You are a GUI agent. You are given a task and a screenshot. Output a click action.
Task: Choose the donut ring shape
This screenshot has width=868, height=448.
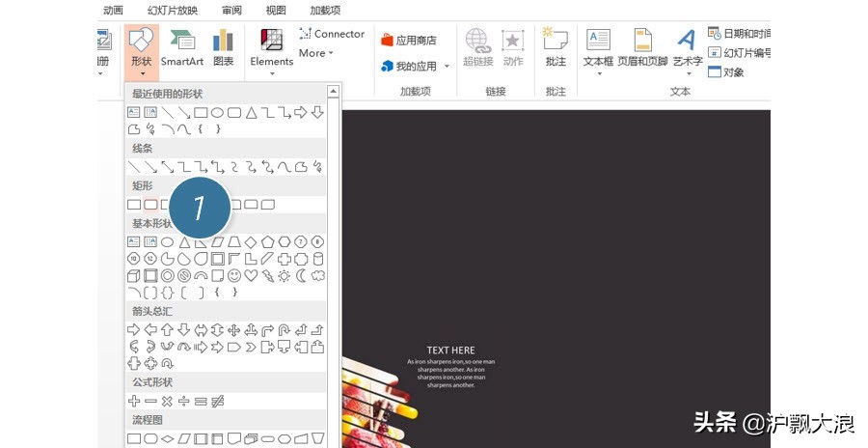[167, 275]
